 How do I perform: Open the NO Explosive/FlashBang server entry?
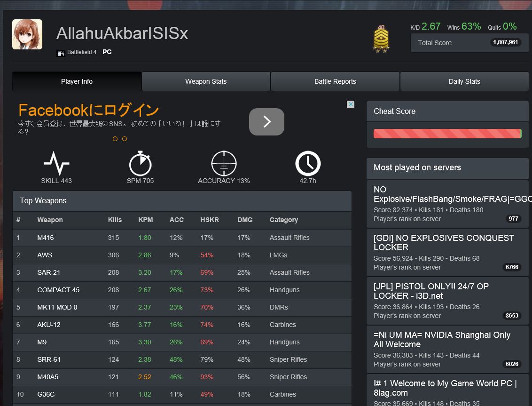click(x=447, y=204)
